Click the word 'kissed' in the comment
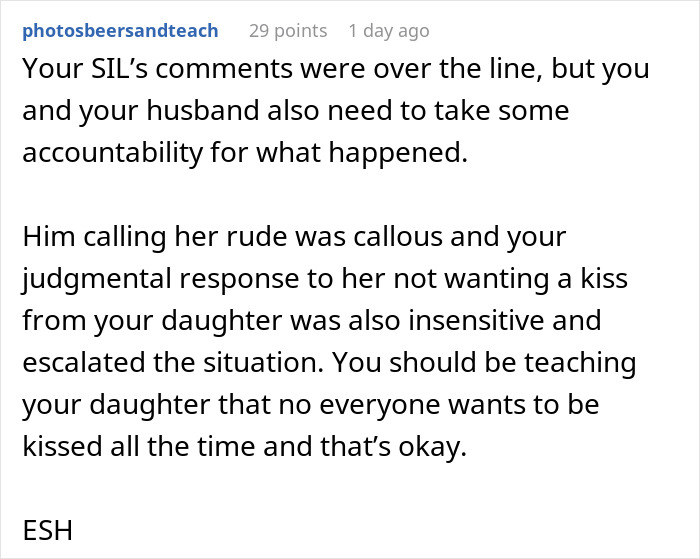 (x=62, y=446)
